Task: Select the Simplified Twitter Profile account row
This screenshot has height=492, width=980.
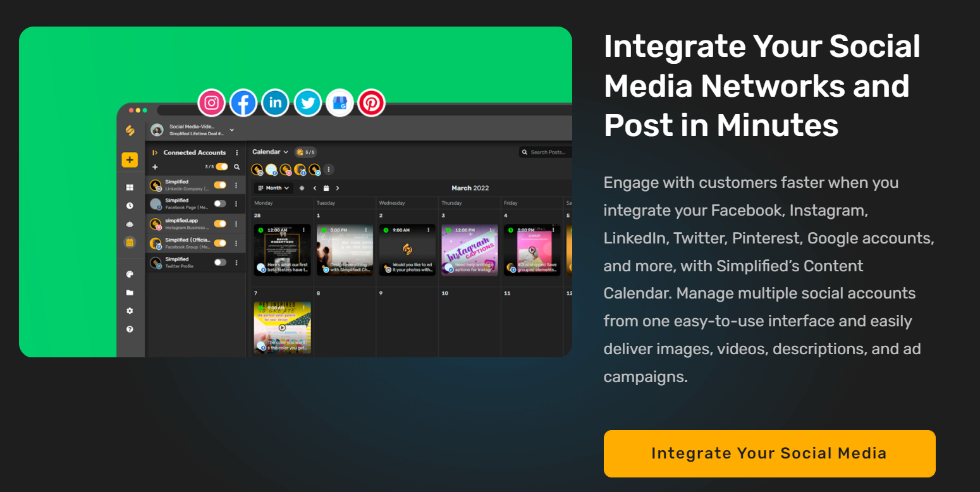Action: pos(195,262)
